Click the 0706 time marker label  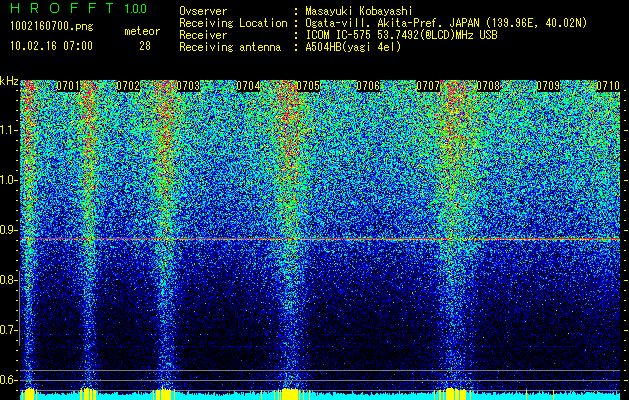click(x=368, y=86)
